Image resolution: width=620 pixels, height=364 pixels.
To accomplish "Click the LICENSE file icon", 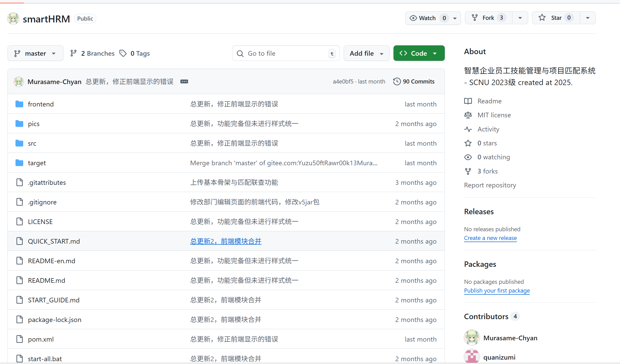I will pyautogui.click(x=20, y=222).
